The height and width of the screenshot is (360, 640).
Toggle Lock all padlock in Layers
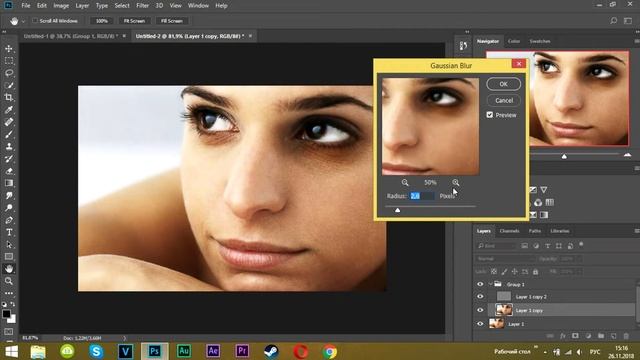[x=536, y=271]
